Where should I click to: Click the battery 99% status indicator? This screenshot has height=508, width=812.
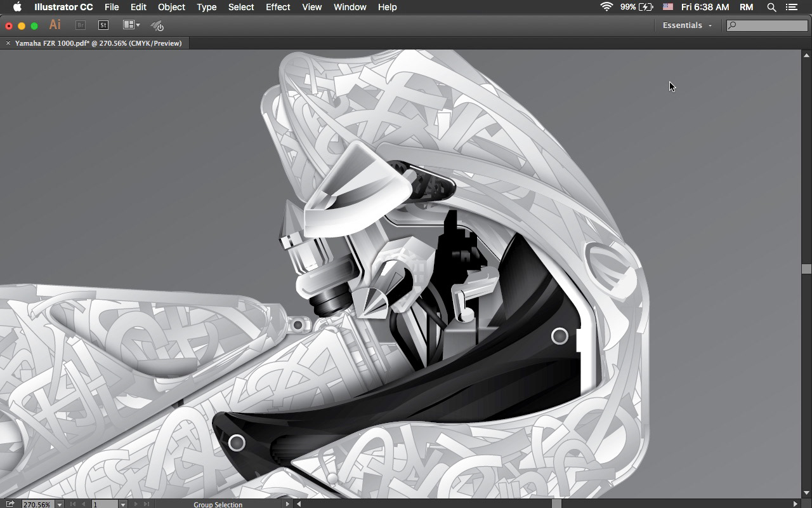[x=637, y=7]
